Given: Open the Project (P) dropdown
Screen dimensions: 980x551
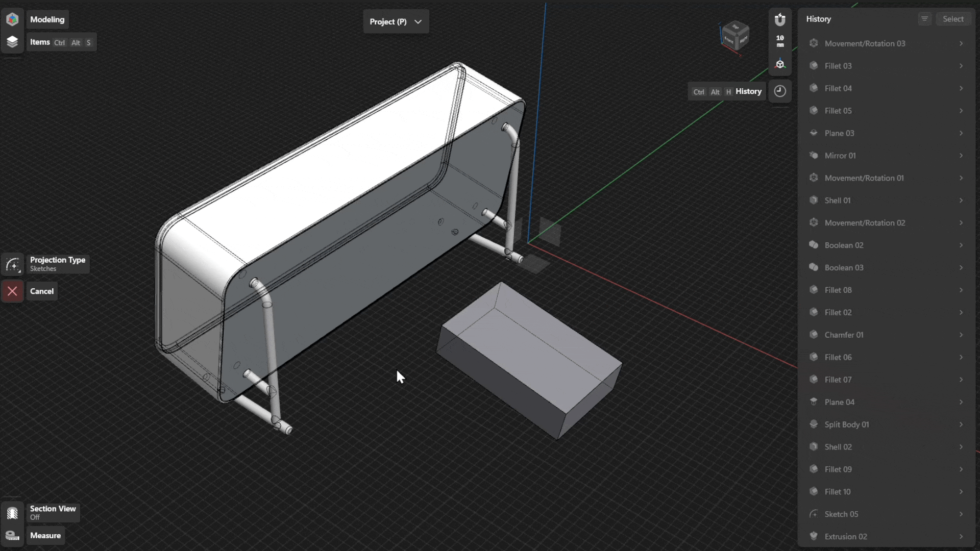Looking at the screenshot, I should [x=396, y=21].
